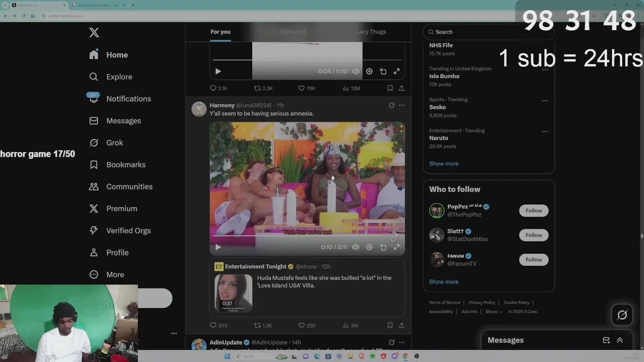This screenshot has height=362, width=644.
Task: Open Notifications with the 20+ badge
Action: [120, 99]
